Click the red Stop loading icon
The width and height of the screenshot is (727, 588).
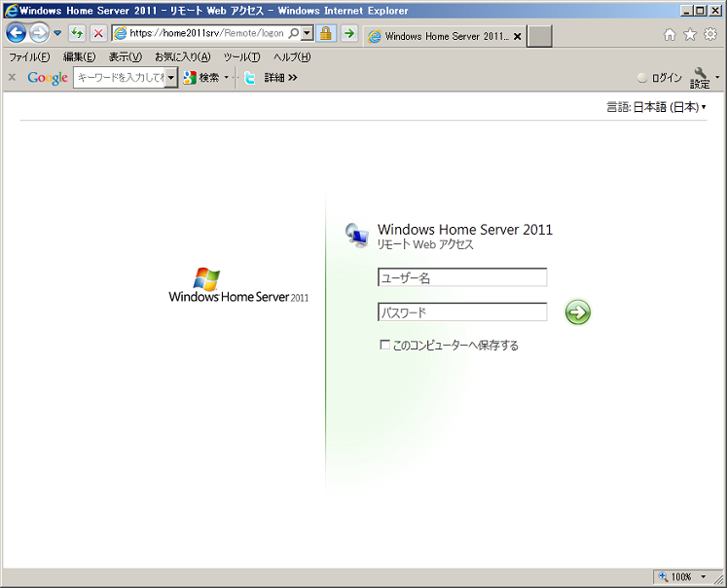point(98,33)
